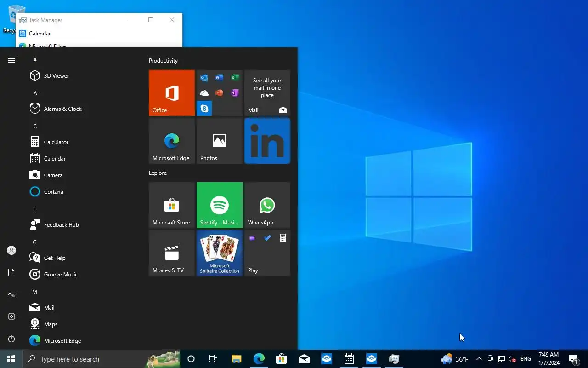Show hidden system tray icons
Image resolution: width=588 pixels, height=368 pixels.
click(479, 359)
